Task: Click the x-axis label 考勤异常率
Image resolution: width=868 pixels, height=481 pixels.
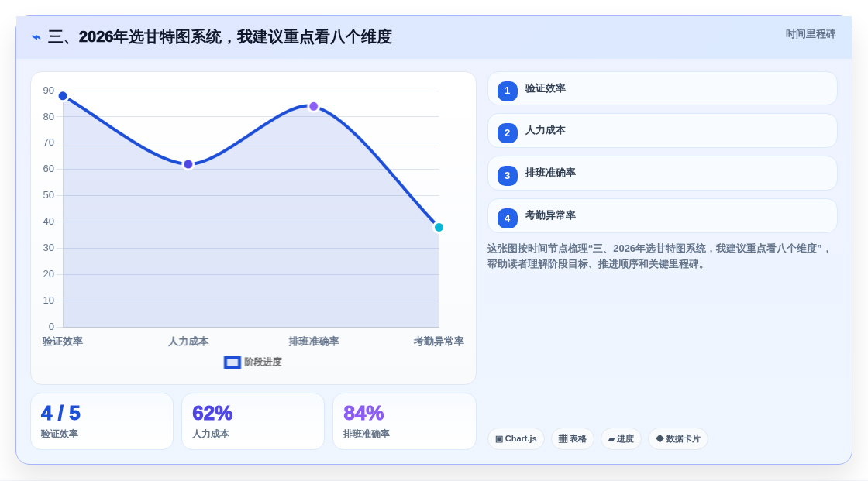Action: click(x=439, y=342)
